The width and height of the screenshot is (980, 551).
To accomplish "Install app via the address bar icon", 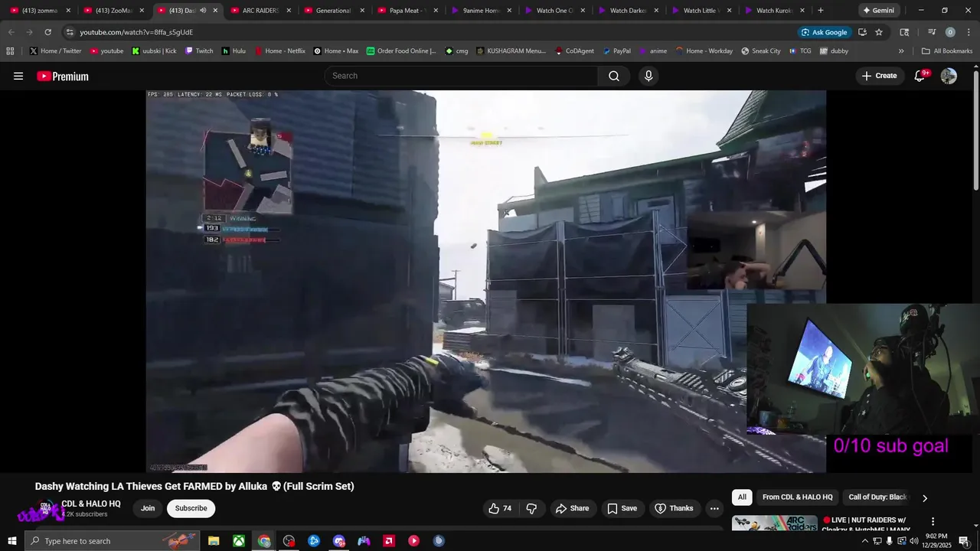I will [x=862, y=32].
